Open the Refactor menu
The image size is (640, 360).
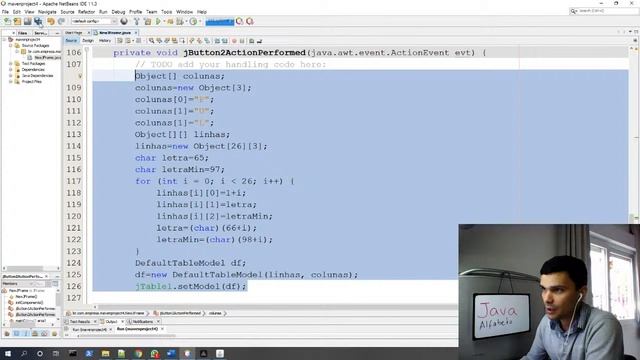pos(86,12)
